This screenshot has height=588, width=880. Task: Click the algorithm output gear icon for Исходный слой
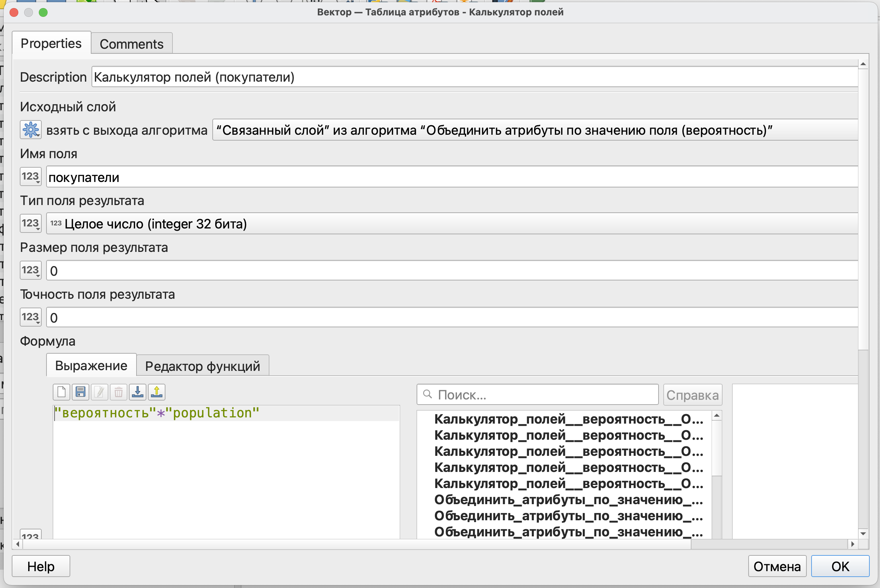click(x=31, y=130)
